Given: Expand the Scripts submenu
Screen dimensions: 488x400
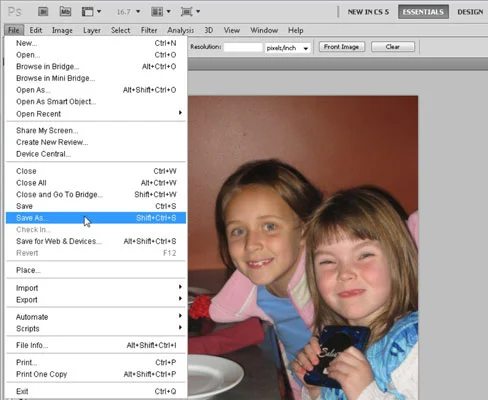Looking at the screenshot, I should click(x=96, y=328).
